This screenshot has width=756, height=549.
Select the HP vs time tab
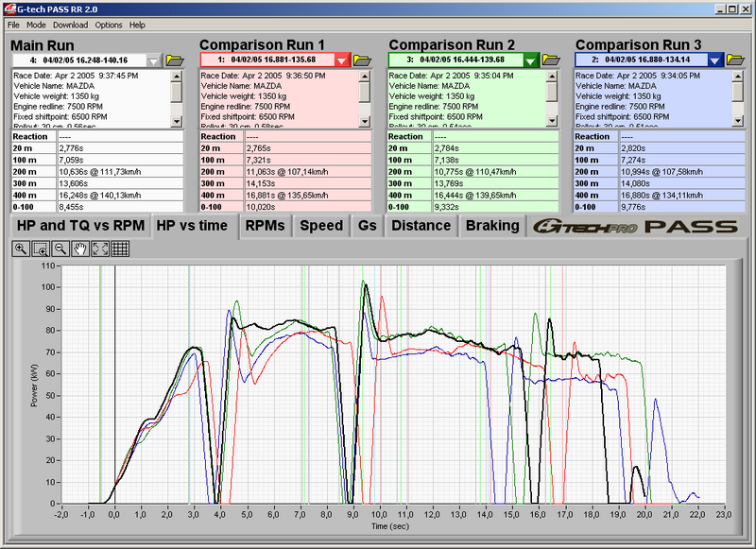pos(193,226)
